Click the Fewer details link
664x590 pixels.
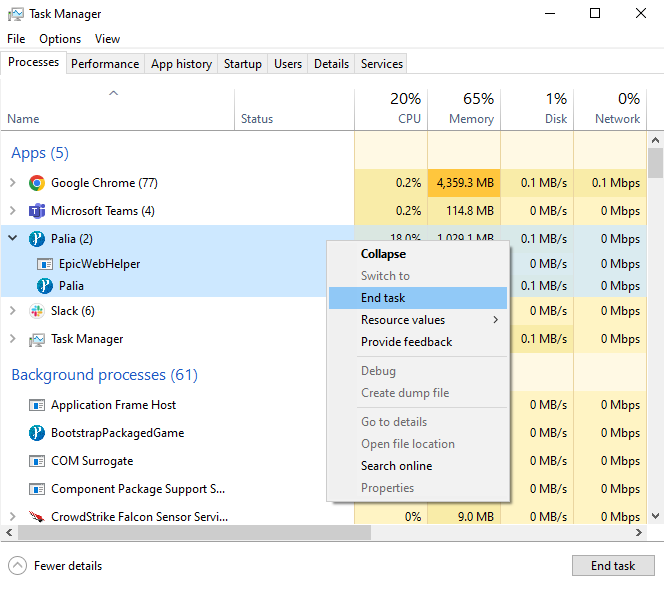point(68,566)
